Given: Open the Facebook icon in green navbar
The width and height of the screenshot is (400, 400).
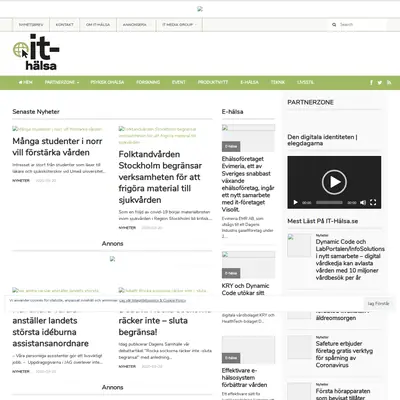Looking at the screenshot, I should [x=371, y=82].
